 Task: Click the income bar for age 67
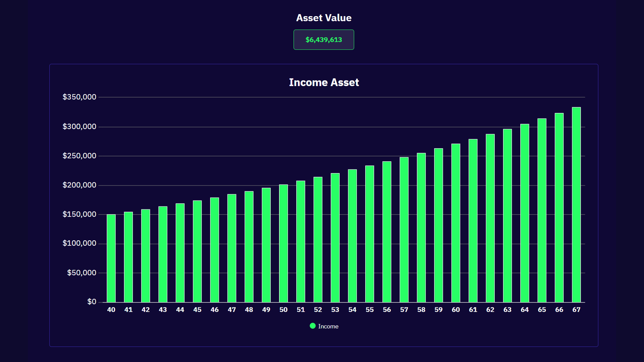pyautogui.click(x=576, y=204)
